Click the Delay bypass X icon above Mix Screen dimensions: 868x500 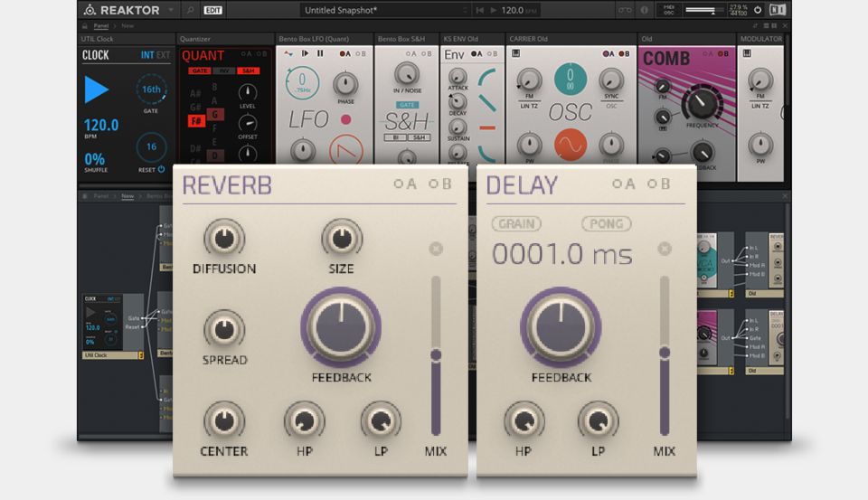pyautogui.click(x=665, y=249)
